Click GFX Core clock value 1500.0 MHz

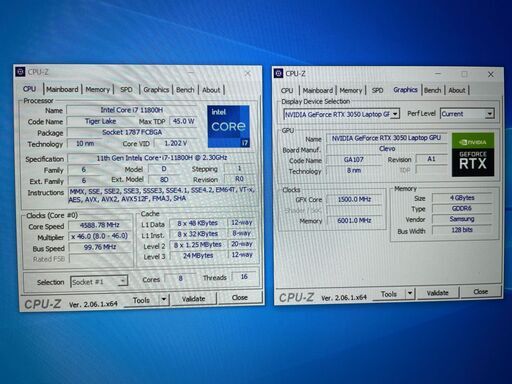354,199
